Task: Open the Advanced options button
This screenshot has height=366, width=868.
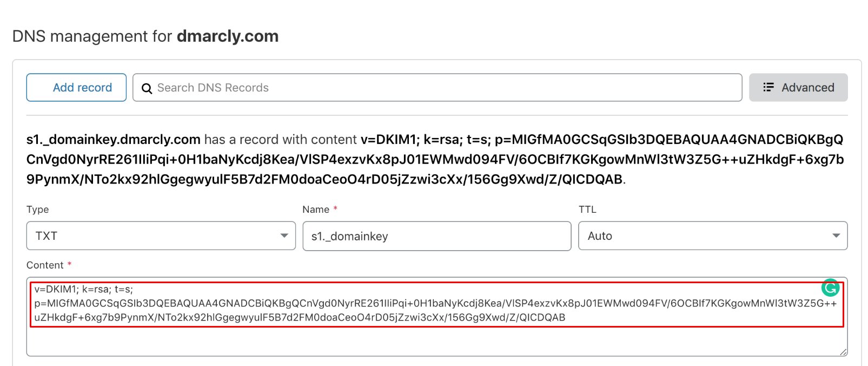Action: coord(798,87)
